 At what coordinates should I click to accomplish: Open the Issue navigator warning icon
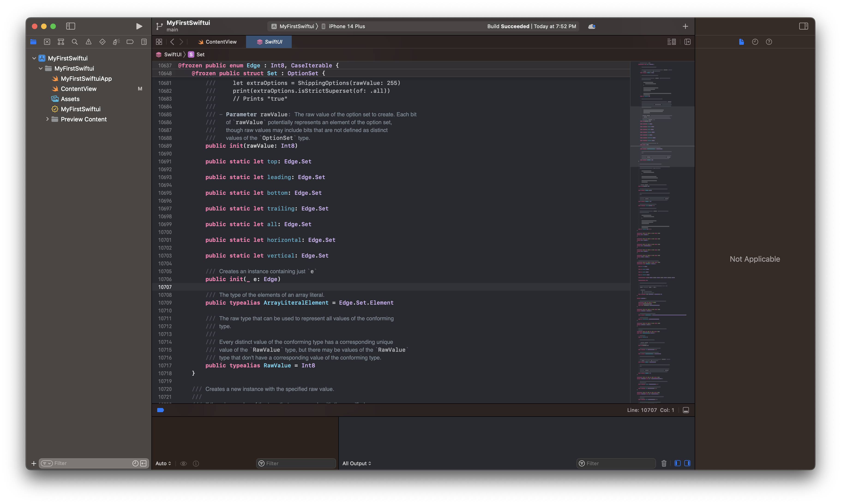(88, 42)
